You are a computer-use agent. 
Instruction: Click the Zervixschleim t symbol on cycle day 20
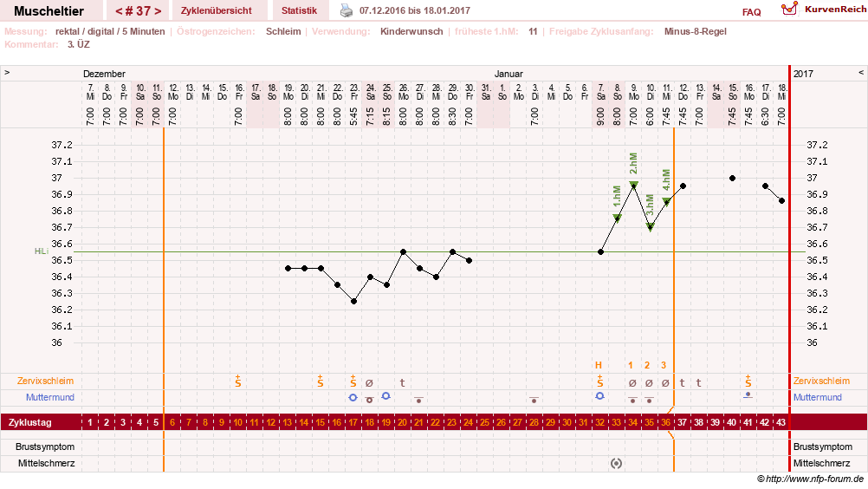coord(403,382)
